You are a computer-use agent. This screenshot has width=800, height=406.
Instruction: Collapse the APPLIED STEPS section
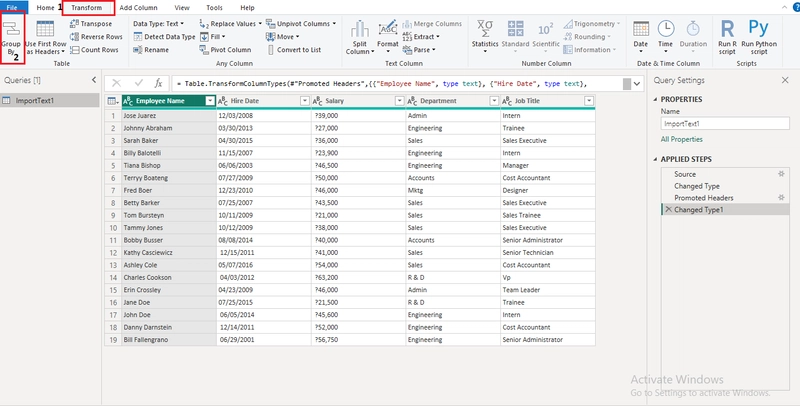656,159
